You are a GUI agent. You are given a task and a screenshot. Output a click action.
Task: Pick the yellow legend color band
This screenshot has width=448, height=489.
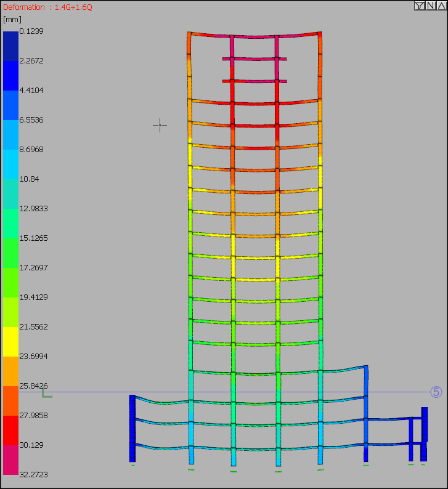pyautogui.click(x=11, y=341)
